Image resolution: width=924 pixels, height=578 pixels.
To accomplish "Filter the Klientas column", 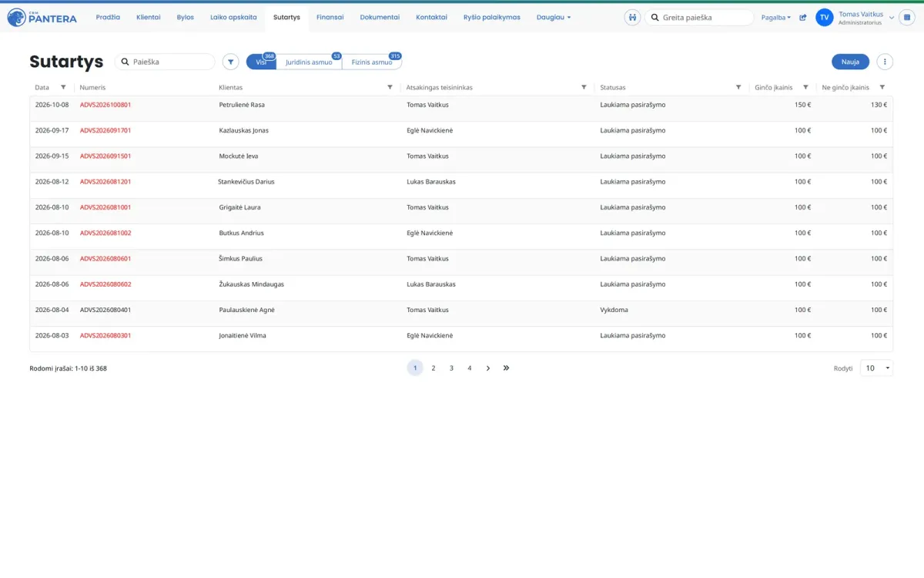I will (390, 87).
